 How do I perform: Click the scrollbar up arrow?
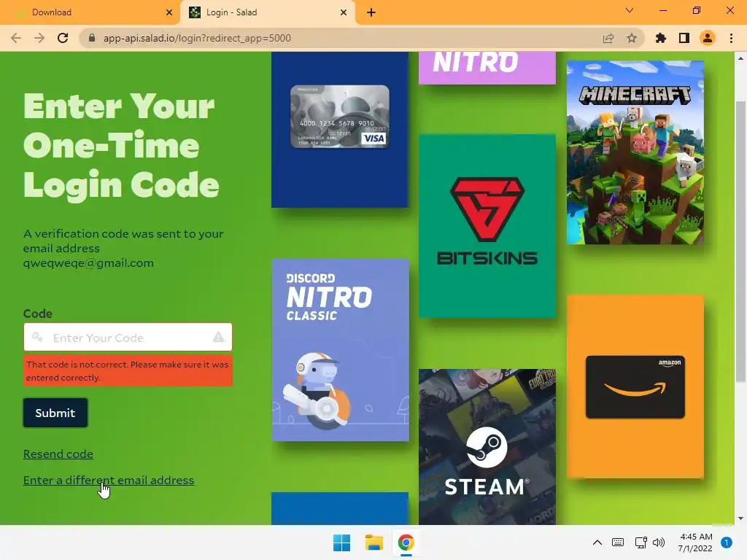coord(740,58)
